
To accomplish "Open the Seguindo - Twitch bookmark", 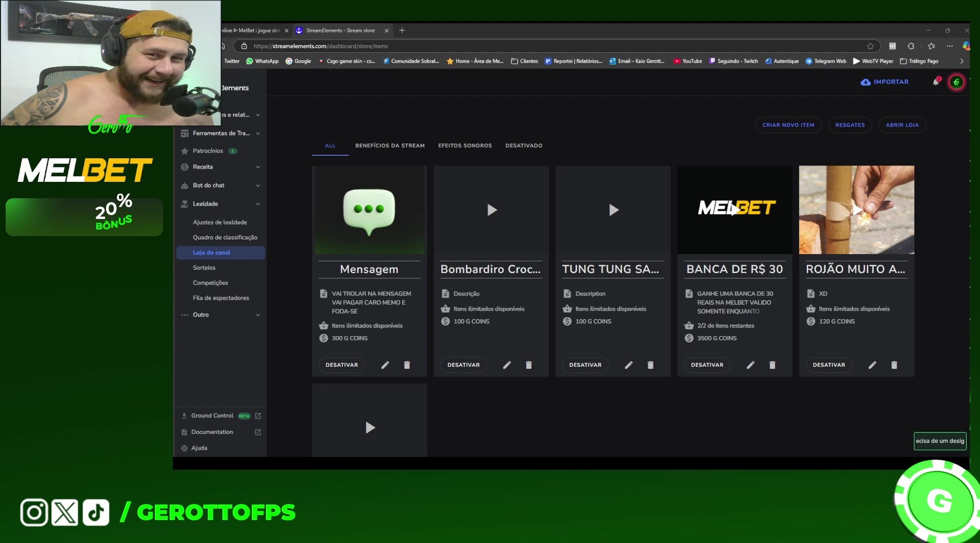I will 733,61.
